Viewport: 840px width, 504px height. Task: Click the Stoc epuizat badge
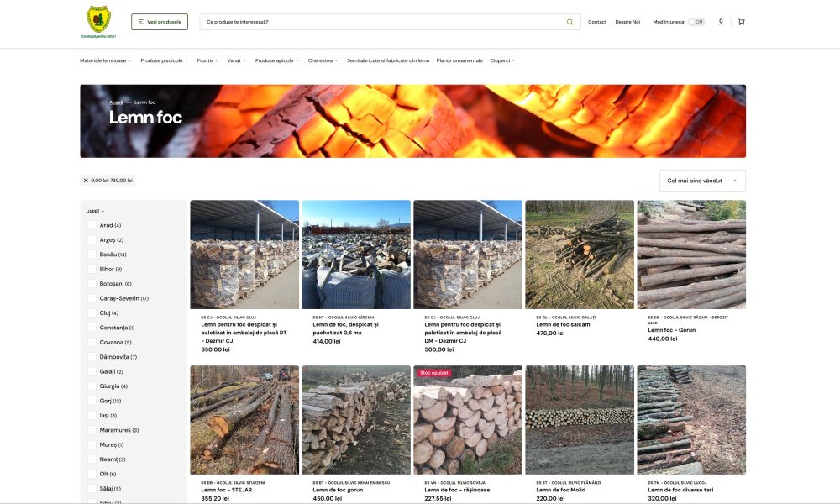pos(434,372)
